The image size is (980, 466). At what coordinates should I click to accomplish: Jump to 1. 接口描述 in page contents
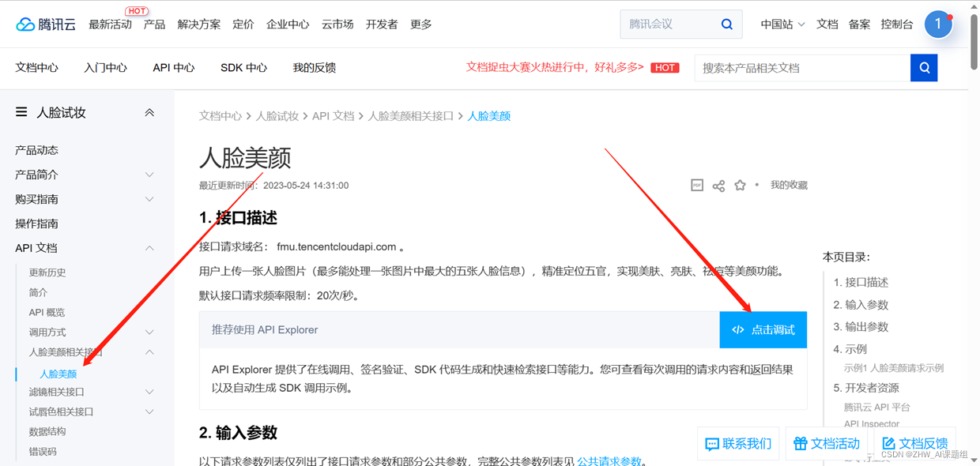pyautogui.click(x=861, y=282)
